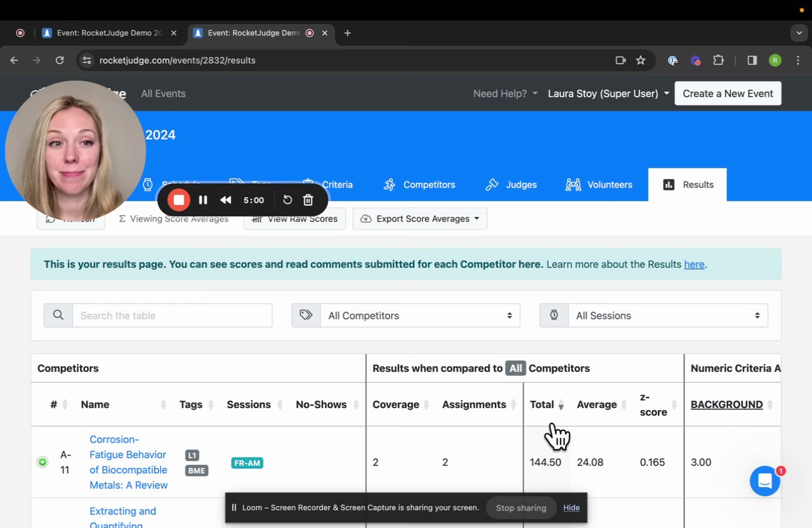Go back to the previous browser page
Image resolution: width=812 pixels, height=528 pixels.
coord(14,60)
